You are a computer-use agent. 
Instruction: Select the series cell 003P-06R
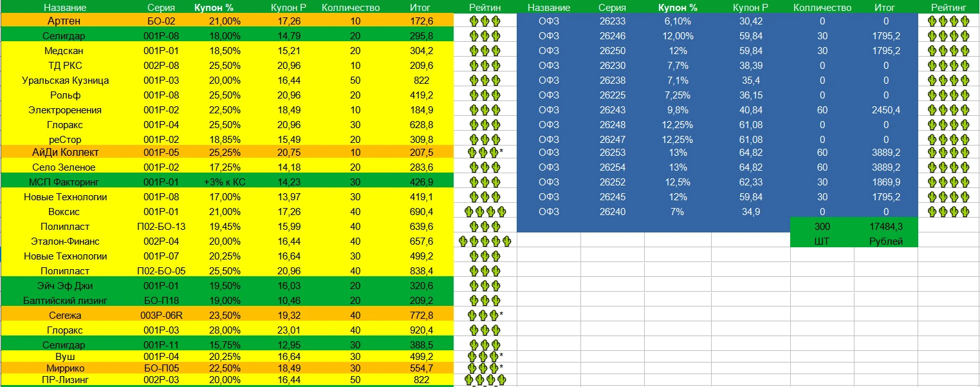[x=161, y=316]
